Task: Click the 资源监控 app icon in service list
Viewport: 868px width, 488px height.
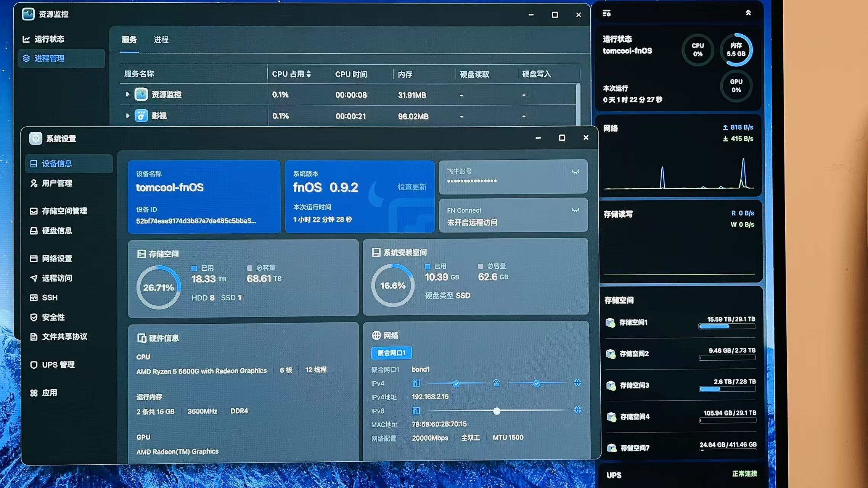Action: click(141, 94)
